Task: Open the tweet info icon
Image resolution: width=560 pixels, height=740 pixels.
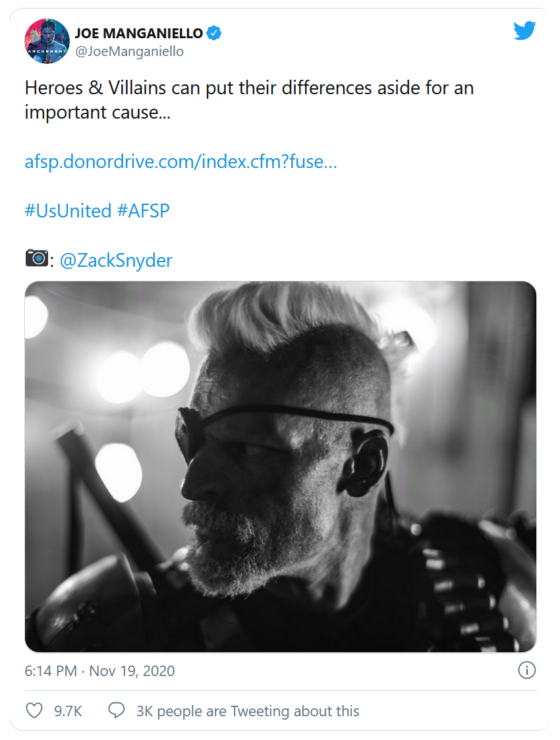Action: pos(526,671)
